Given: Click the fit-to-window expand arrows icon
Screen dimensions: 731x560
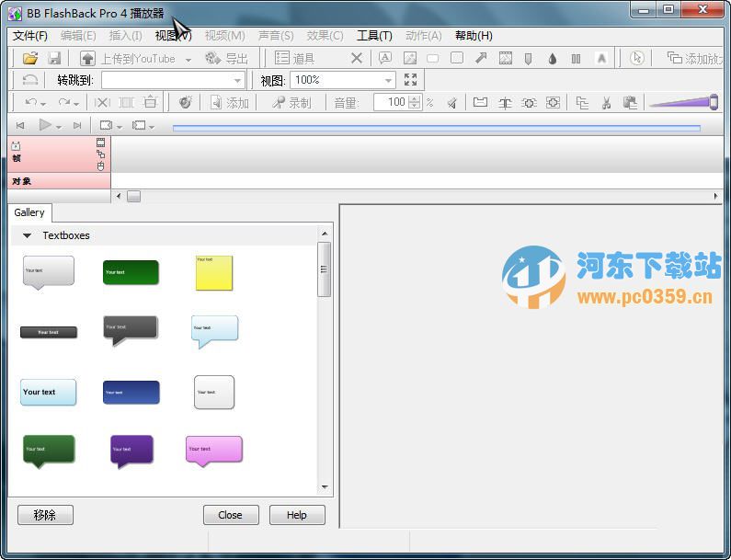Looking at the screenshot, I should coord(411,80).
